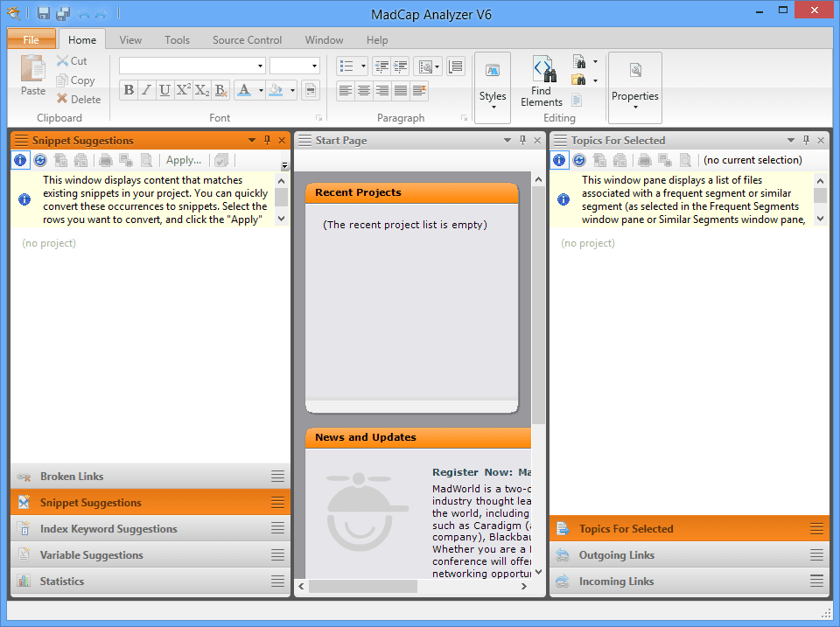Pin the Topics For Selected pane
840x627 pixels.
click(806, 140)
